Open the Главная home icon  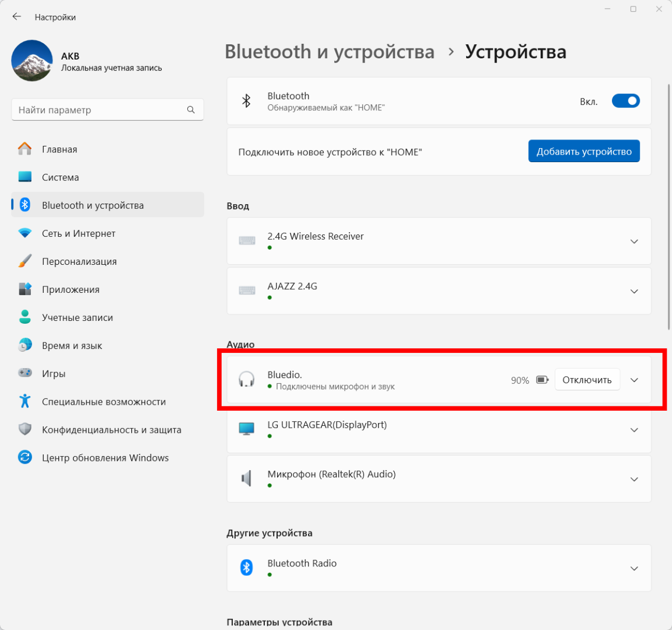pos(25,149)
